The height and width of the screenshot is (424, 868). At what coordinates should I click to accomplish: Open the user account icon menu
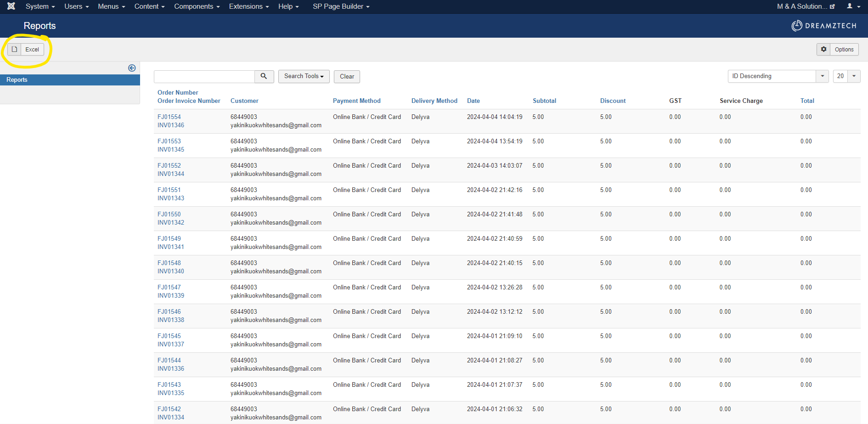[853, 6]
